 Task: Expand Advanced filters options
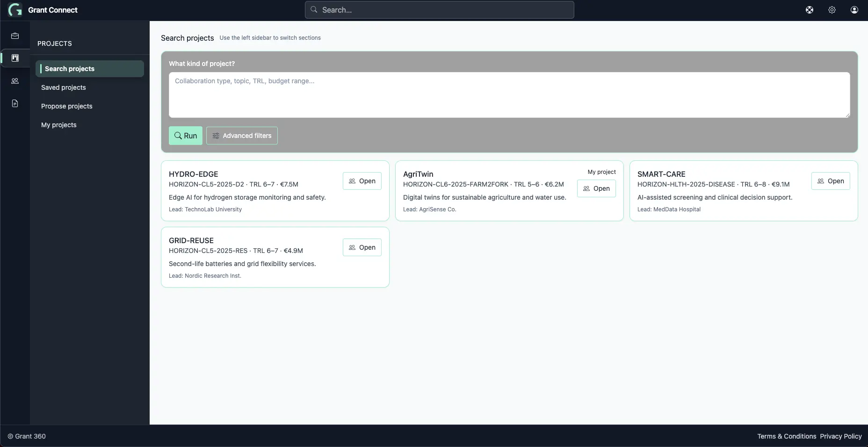(x=242, y=136)
